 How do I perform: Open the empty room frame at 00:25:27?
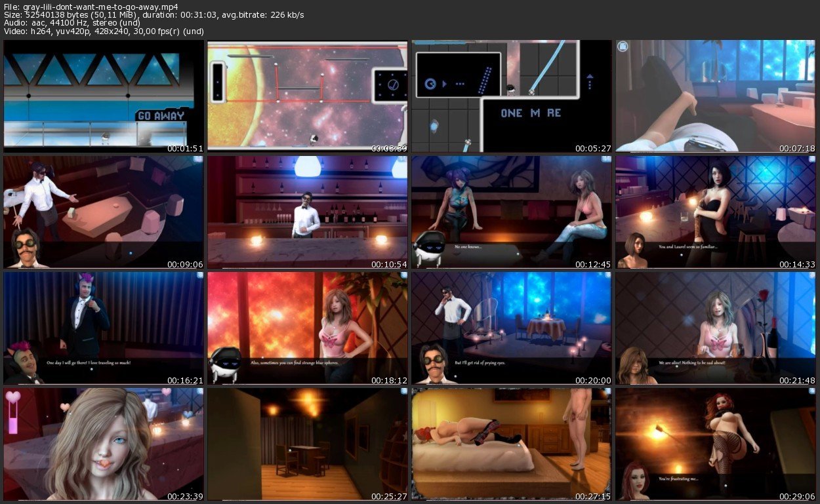308,444
